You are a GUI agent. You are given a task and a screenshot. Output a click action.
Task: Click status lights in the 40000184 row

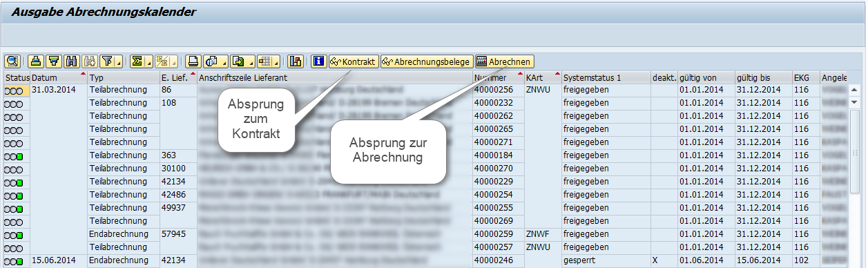coord(14,156)
